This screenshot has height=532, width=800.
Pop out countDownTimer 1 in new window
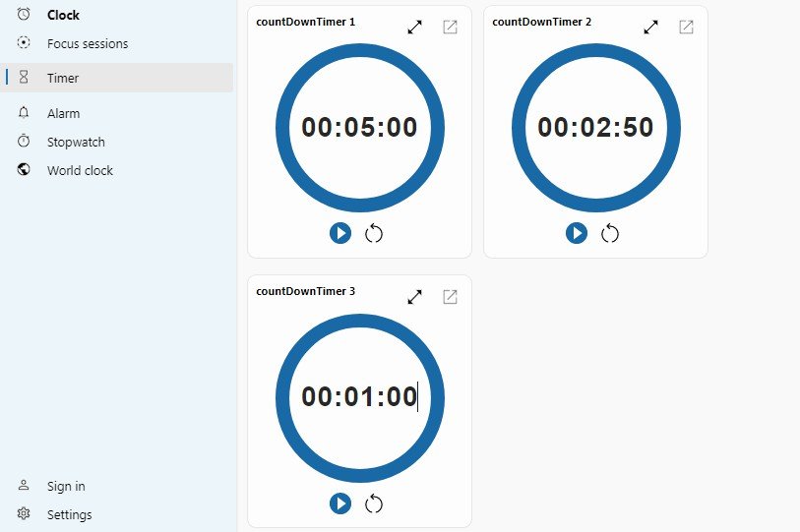pos(450,27)
